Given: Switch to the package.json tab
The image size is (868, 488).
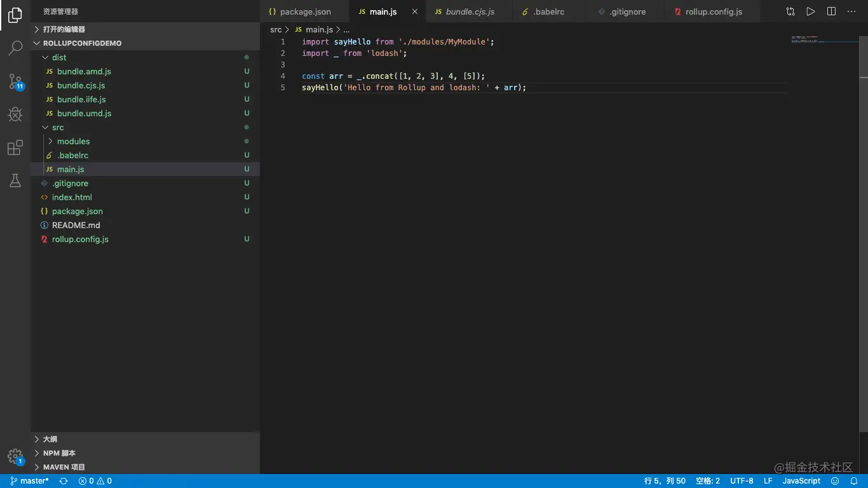Looking at the screenshot, I should pyautogui.click(x=305, y=11).
